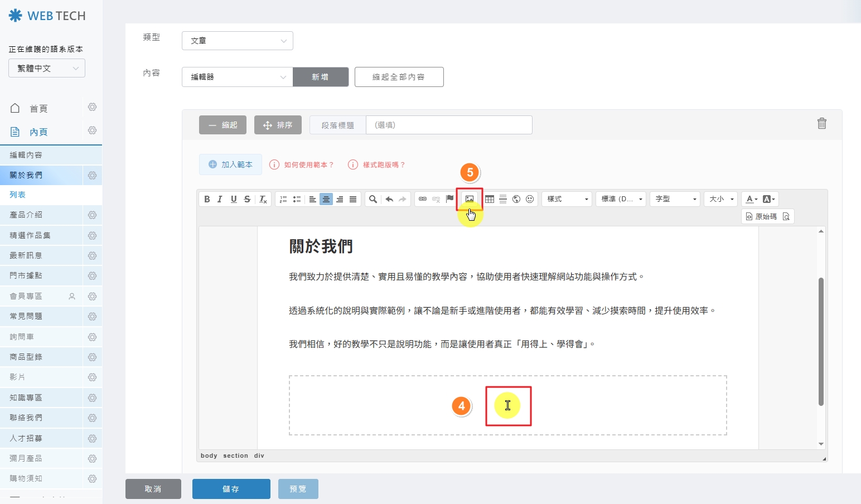Open the emoji smiley picker
This screenshot has width=861, height=504.
click(x=530, y=199)
